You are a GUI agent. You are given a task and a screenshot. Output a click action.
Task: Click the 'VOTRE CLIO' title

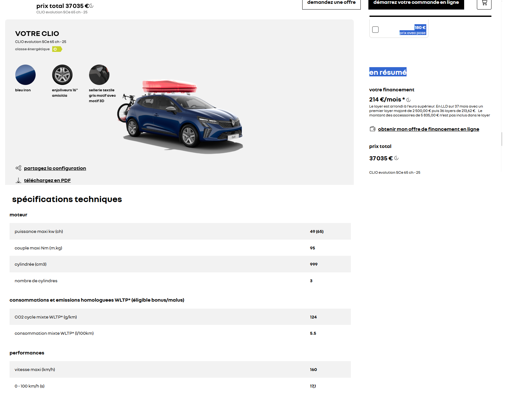(37, 34)
